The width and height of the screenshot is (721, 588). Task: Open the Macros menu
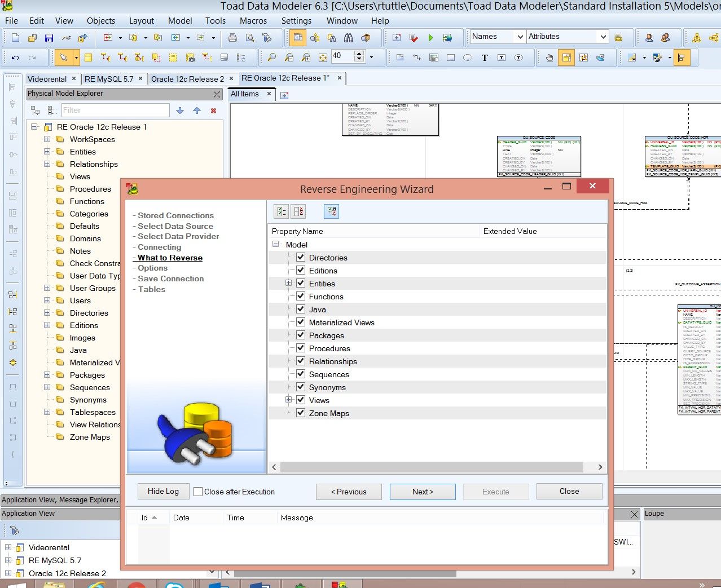click(x=253, y=21)
